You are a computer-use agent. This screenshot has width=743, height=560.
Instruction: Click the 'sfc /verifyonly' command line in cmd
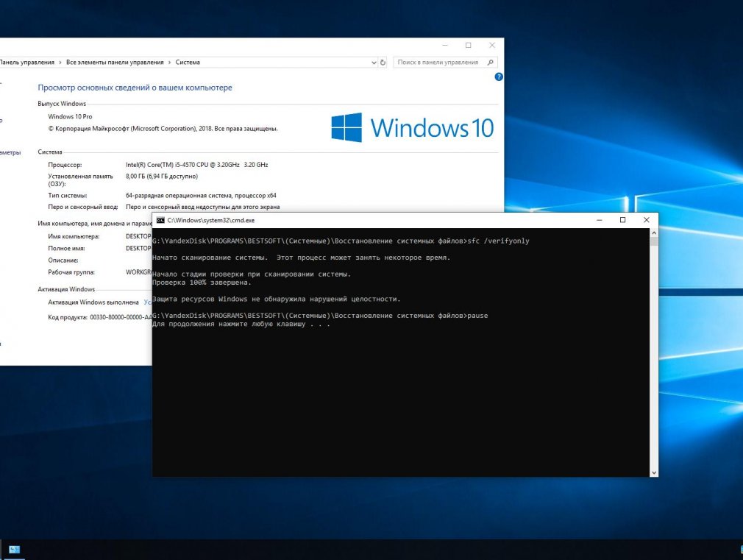click(x=341, y=241)
